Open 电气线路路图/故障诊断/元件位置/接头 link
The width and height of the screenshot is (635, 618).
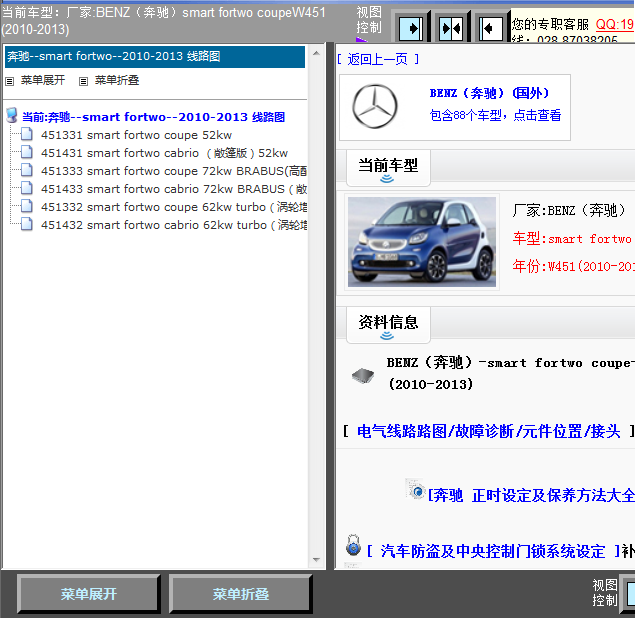point(488,431)
